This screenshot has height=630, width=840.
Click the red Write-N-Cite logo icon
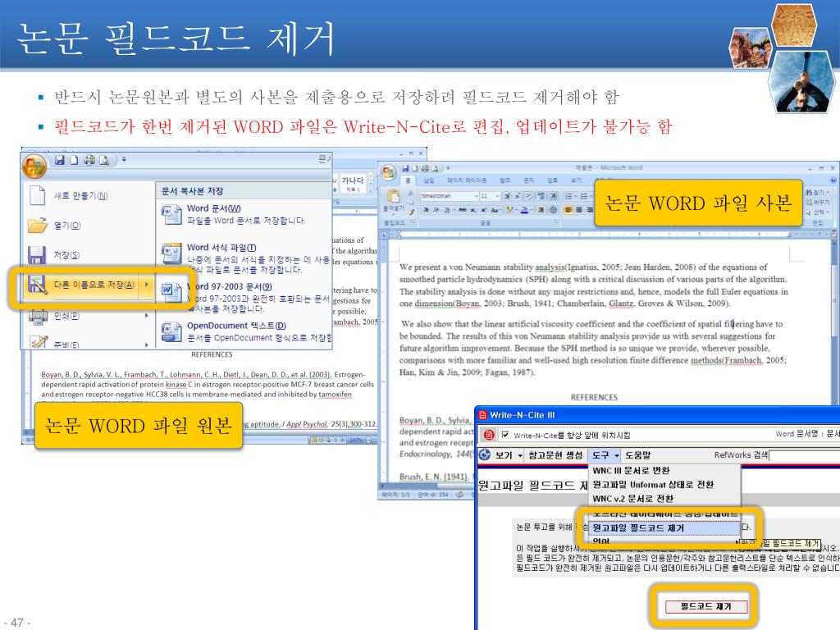488,435
